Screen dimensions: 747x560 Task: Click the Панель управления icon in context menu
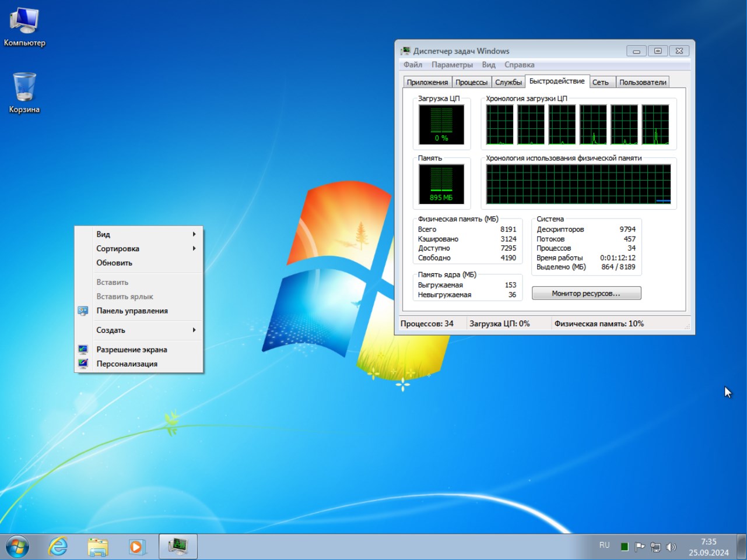[83, 311]
